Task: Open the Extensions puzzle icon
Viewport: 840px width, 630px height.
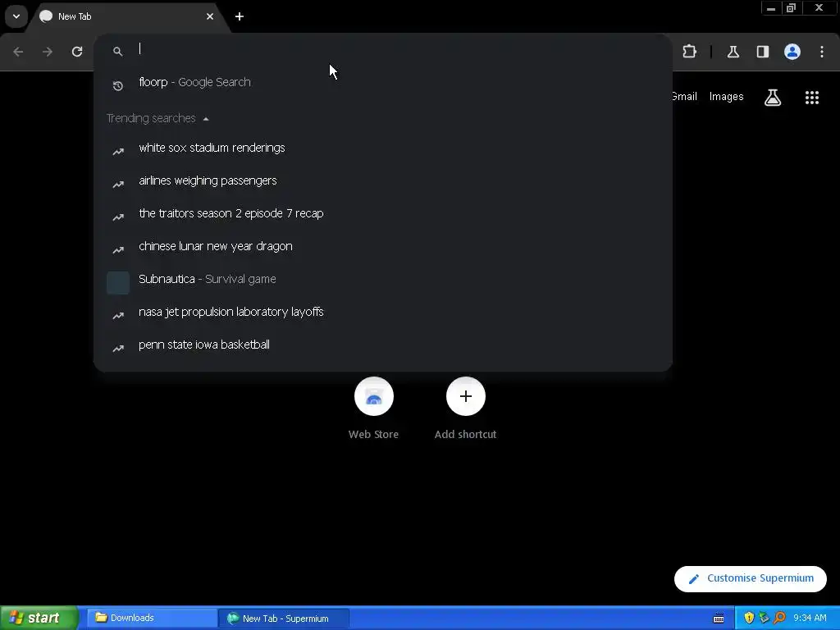Action: pyautogui.click(x=689, y=52)
